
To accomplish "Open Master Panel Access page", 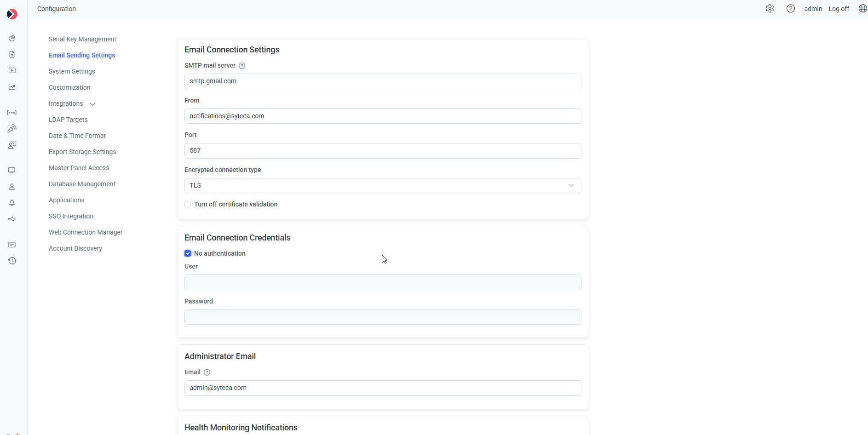I will coord(79,168).
